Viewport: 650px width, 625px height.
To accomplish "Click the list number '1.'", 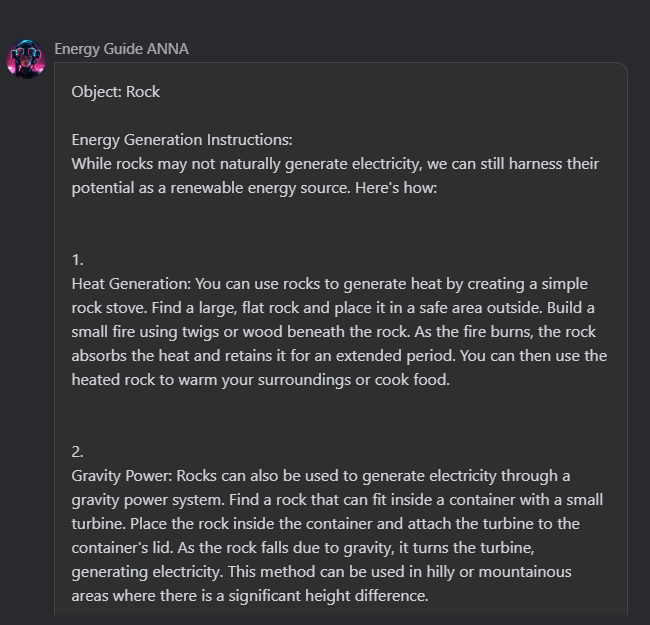I will pos(78,260).
